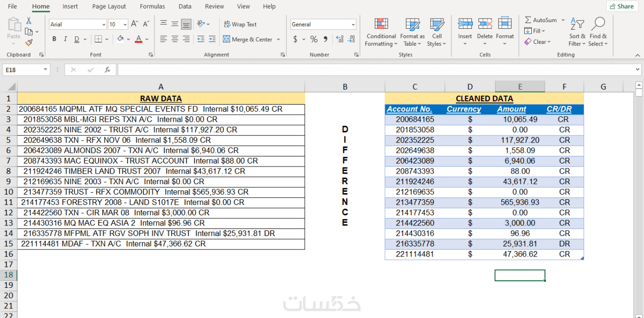Select row 18 header
Viewport: 644px width, 318px height.
click(9, 275)
